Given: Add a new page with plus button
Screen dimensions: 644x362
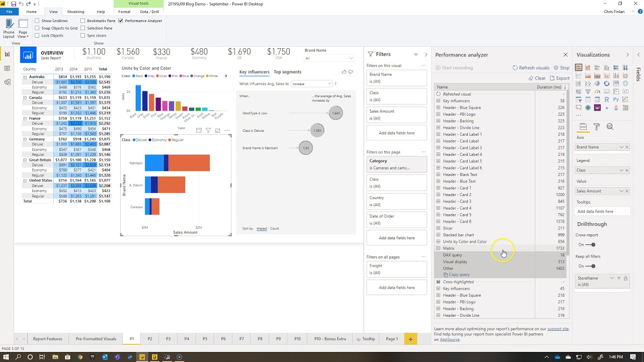Looking at the screenshot, I should click(x=411, y=339).
